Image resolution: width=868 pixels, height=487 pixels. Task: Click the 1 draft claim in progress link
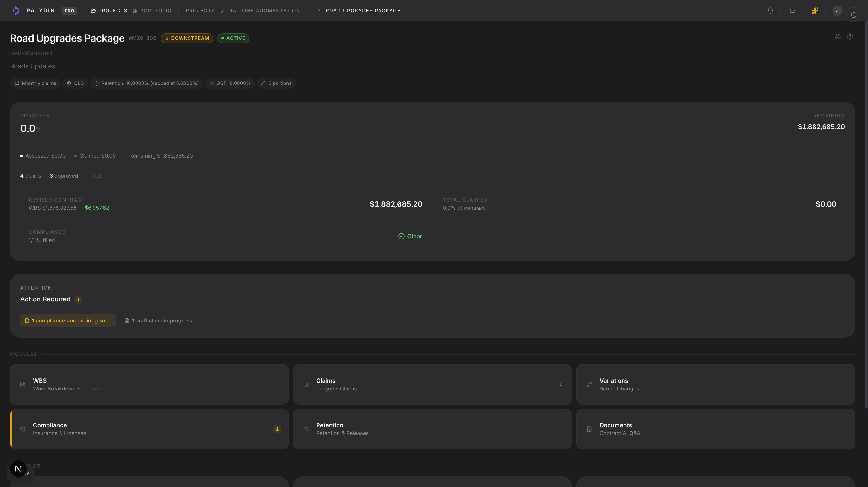click(158, 320)
